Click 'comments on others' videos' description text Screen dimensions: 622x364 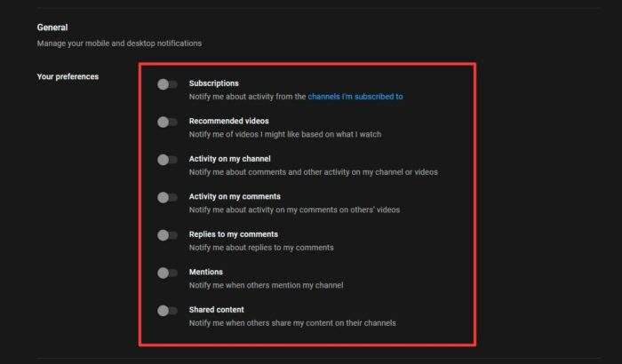point(294,210)
